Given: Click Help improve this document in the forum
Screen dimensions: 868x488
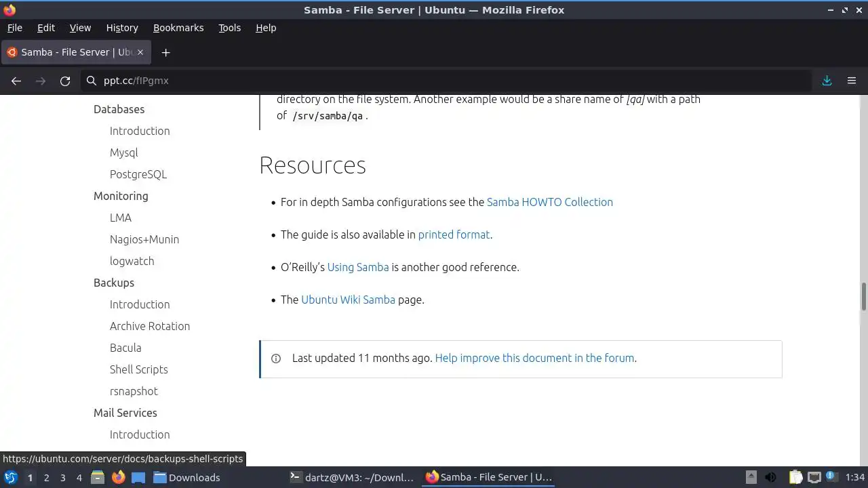Looking at the screenshot, I should coord(535,358).
